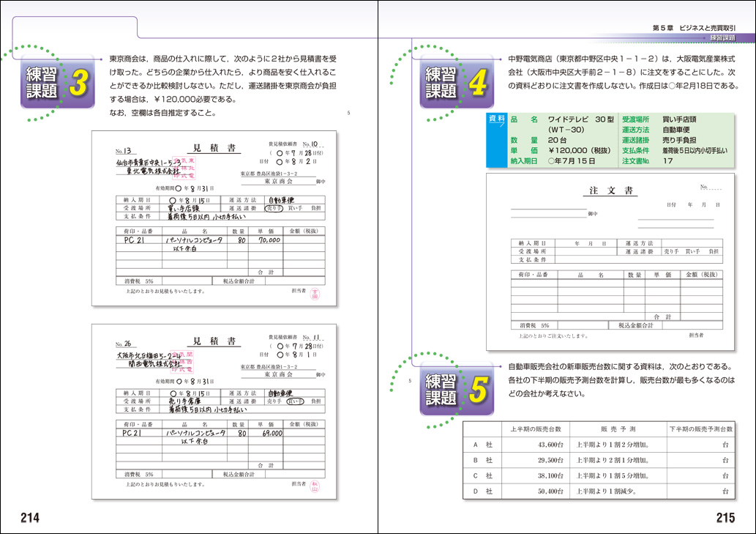Click the 上半期の販売台数 column header
The image size is (756, 534).
point(536,429)
